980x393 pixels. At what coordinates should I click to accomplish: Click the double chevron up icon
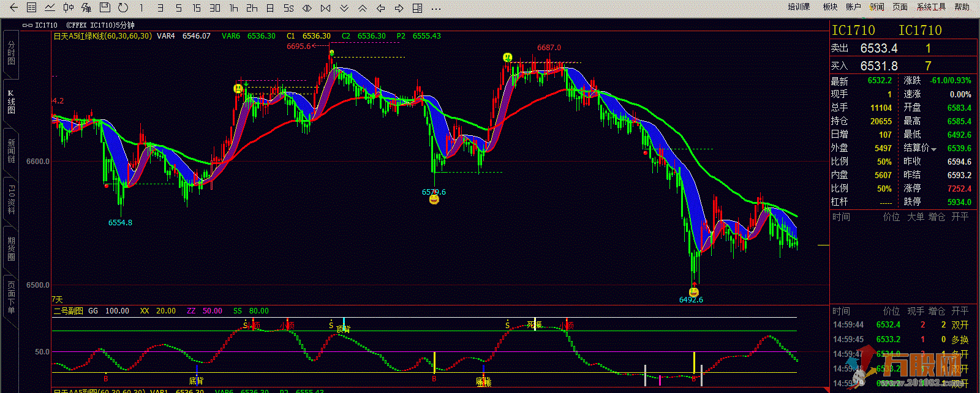(x=363, y=8)
